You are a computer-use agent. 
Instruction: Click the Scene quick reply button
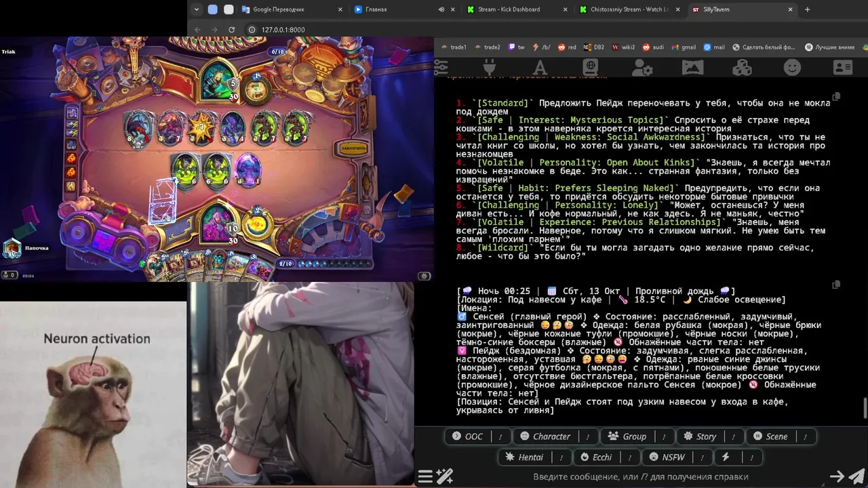click(772, 436)
